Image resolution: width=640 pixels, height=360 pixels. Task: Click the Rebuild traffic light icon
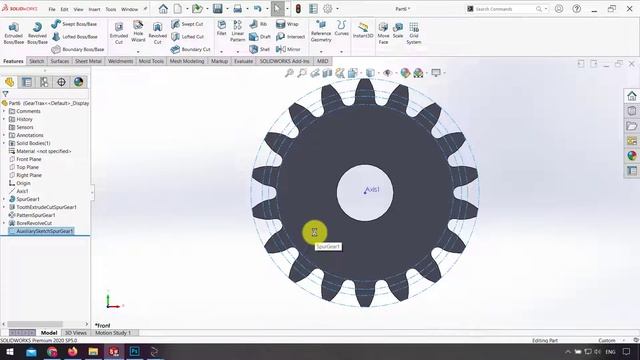coord(298,9)
